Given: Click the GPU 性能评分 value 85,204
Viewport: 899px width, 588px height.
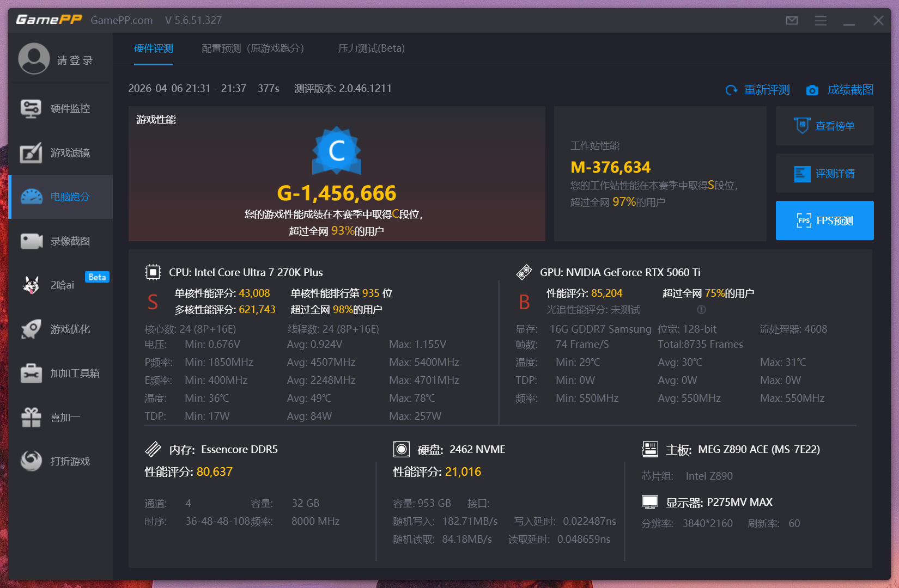Looking at the screenshot, I should tap(607, 293).
